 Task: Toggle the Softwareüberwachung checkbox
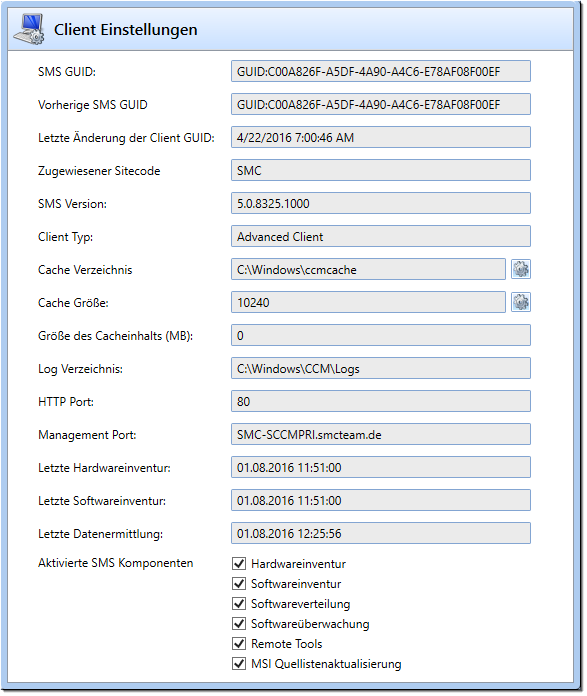[239, 624]
